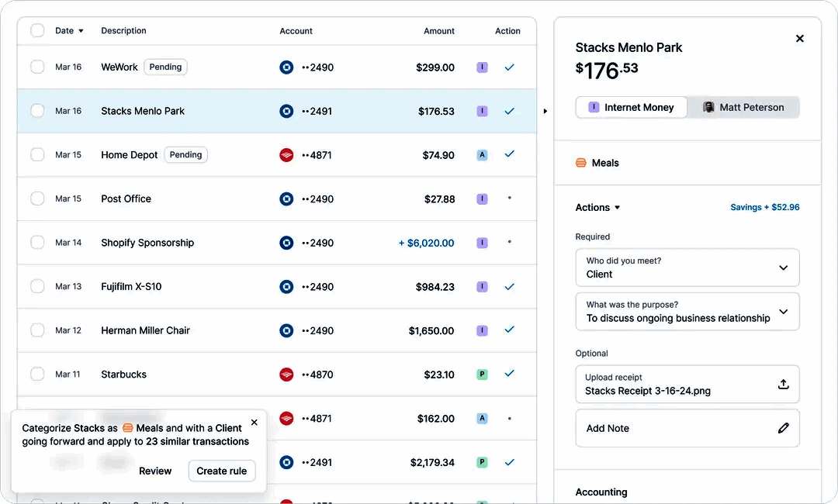838x504 pixels.
Task: Click the checkmark on Fujifilm X-S10 row
Action: (510, 286)
